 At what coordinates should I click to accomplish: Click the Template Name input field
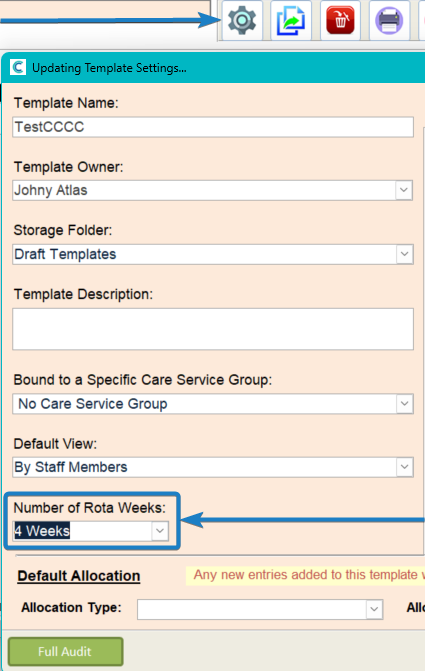tap(213, 127)
